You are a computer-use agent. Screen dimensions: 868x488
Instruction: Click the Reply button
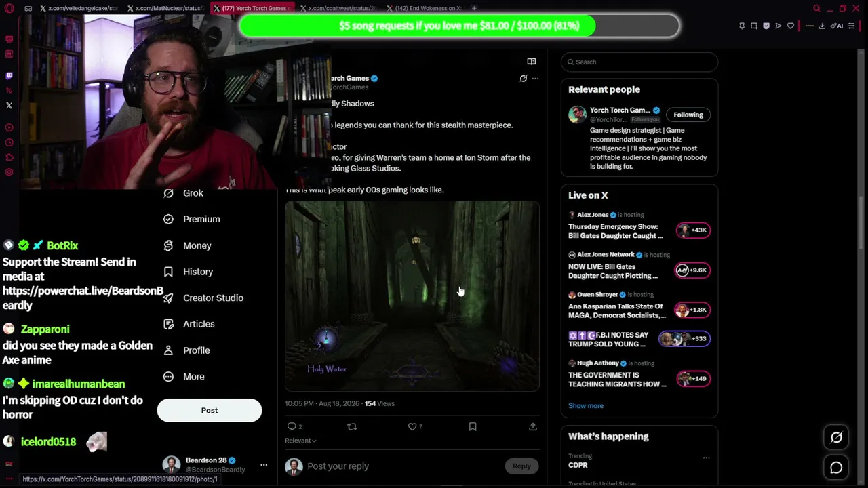(521, 466)
